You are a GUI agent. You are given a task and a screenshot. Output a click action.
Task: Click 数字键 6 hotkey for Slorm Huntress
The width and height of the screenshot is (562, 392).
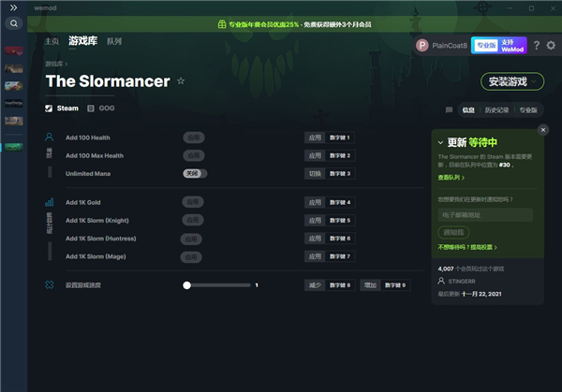pos(340,239)
